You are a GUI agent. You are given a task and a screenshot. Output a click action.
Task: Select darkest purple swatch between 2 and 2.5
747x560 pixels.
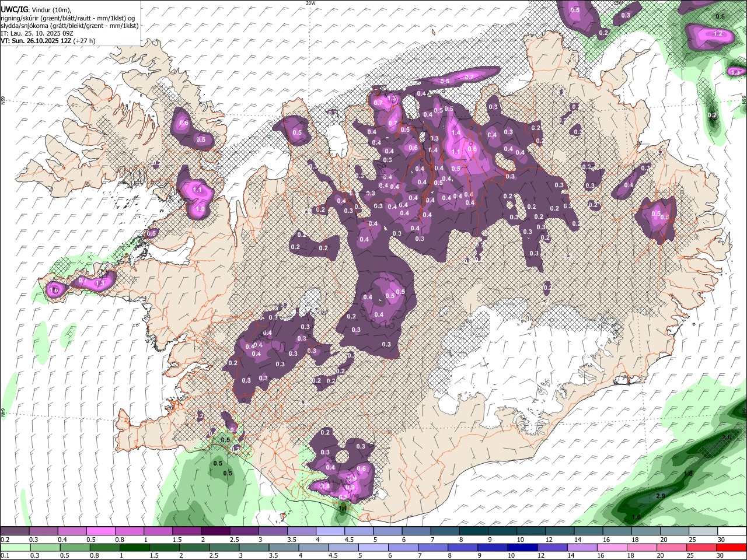click(x=215, y=531)
